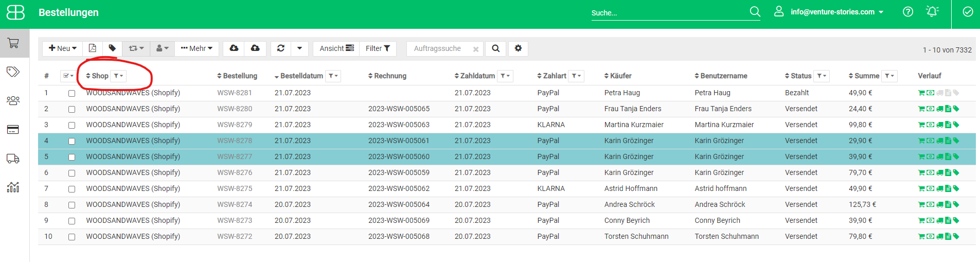This screenshot has height=262, width=980.
Task: Check the box for order WSW-8281
Action: pos(72,94)
